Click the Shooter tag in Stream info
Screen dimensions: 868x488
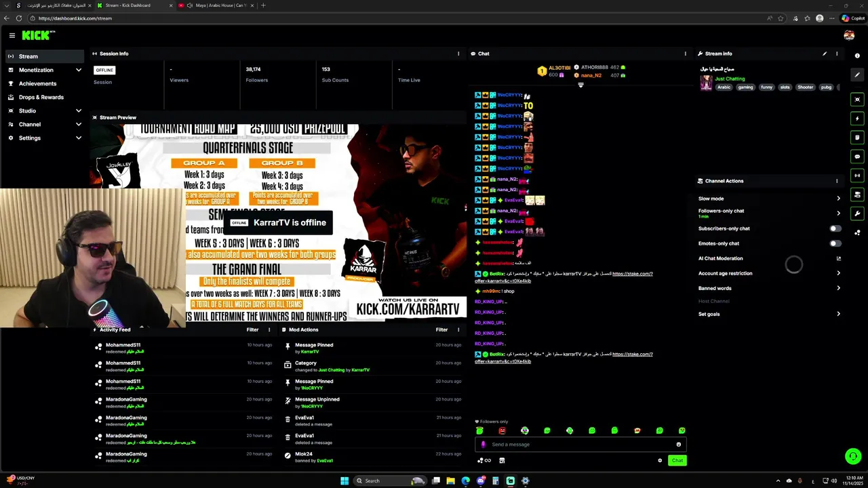tap(805, 87)
